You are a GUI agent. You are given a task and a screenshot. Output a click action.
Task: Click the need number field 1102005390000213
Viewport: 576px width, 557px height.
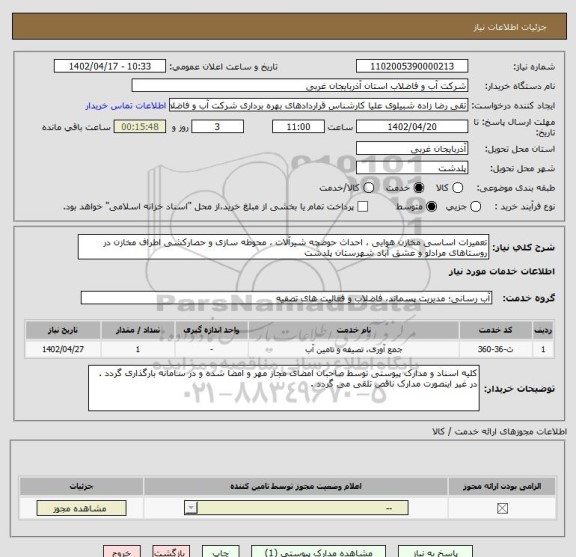click(412, 67)
